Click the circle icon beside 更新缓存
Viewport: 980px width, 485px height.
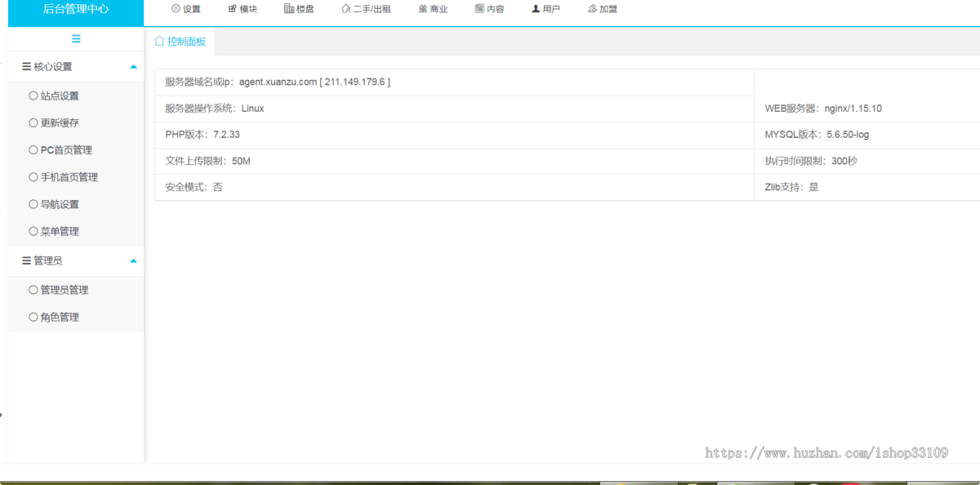(x=33, y=122)
